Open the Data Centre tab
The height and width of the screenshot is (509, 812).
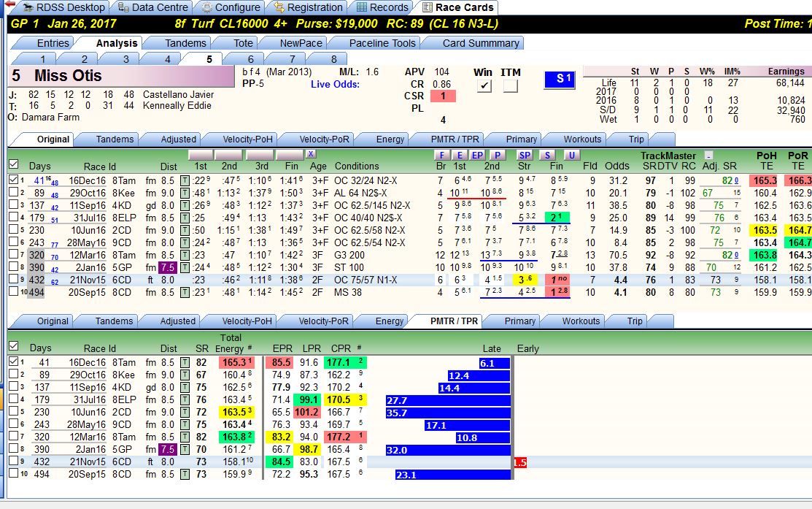[x=152, y=7]
